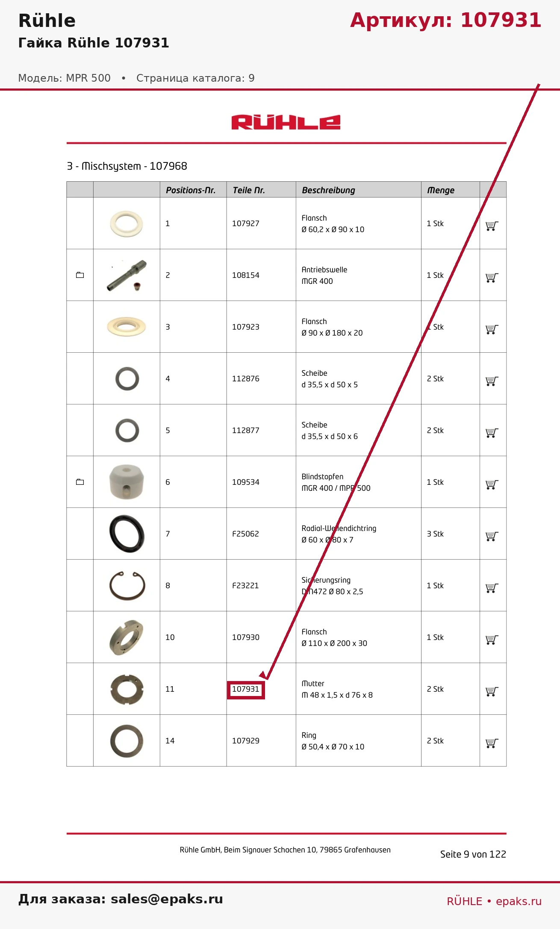This screenshot has height=929, width=560.
Task: Open thumbnail of Antriebswelle shaft
Action: point(127,275)
